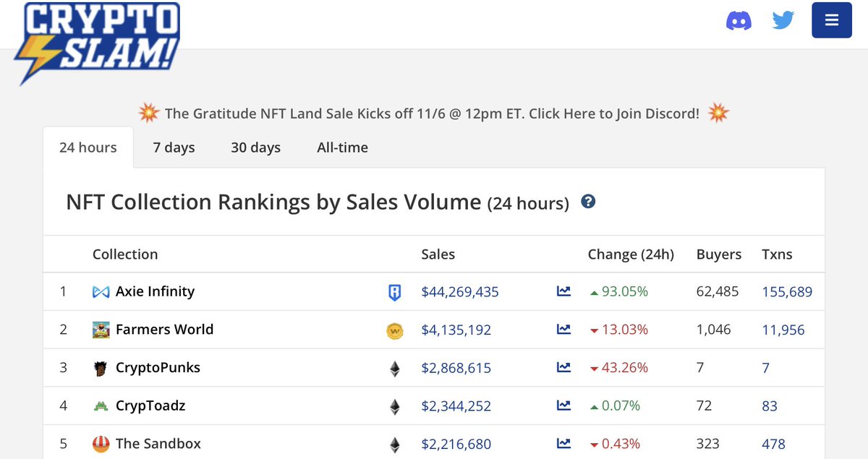Viewport: 868px width, 459px height.
Task: Switch to the 30 days tab
Action: [255, 147]
